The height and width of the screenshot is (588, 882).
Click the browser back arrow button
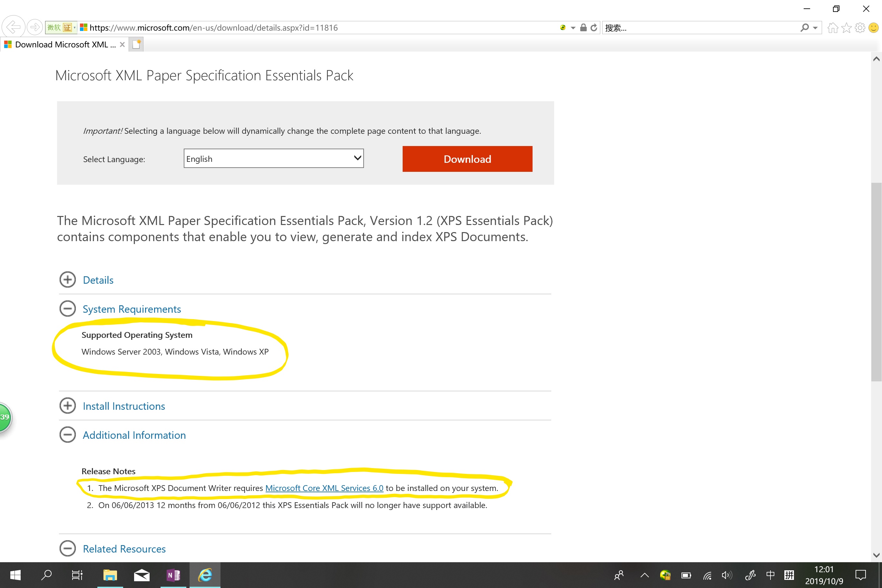13,27
